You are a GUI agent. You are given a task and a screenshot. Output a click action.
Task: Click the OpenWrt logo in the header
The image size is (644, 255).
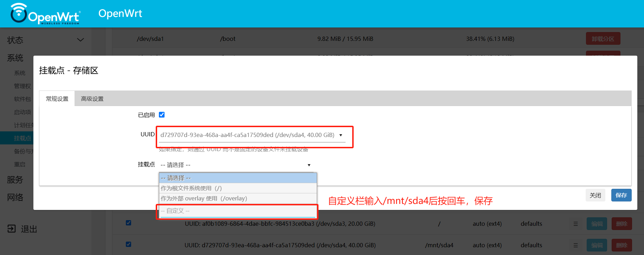pos(45,14)
